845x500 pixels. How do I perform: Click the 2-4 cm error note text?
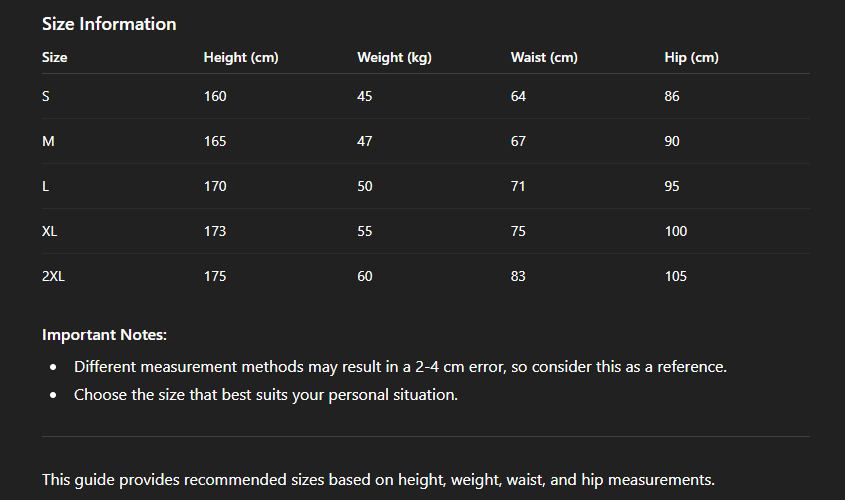coord(400,367)
